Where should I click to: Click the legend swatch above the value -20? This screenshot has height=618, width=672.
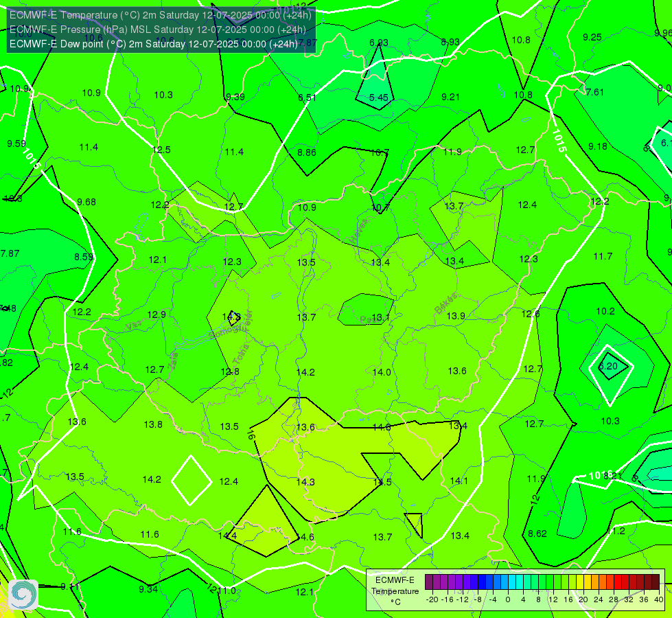[428, 582]
